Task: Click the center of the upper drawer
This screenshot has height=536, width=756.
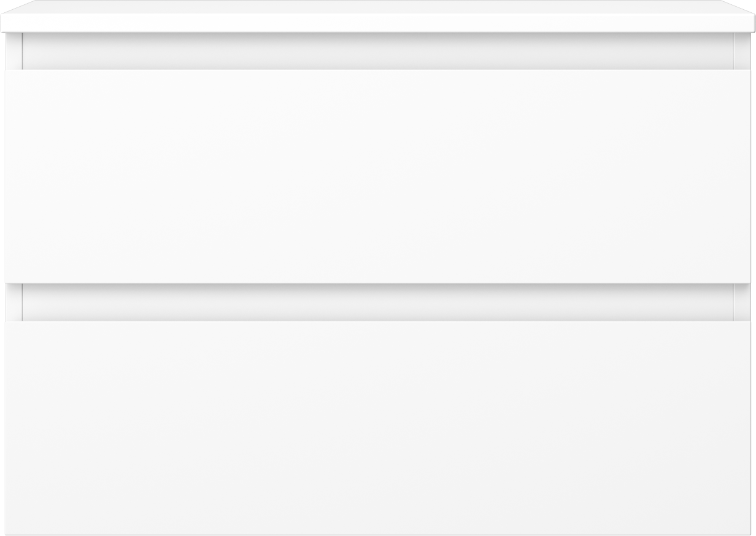Action: [x=377, y=176]
